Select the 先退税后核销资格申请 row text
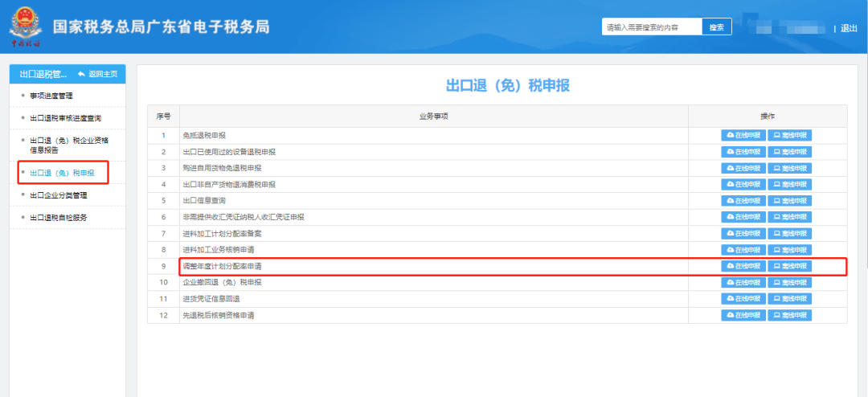 click(x=219, y=315)
